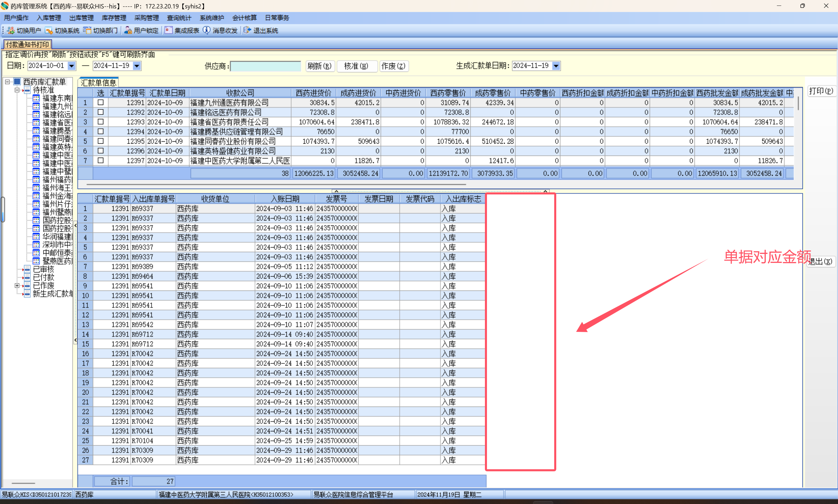
Task: Open the 生成汇款单日期 dropdown arrow
Action: 556,66
